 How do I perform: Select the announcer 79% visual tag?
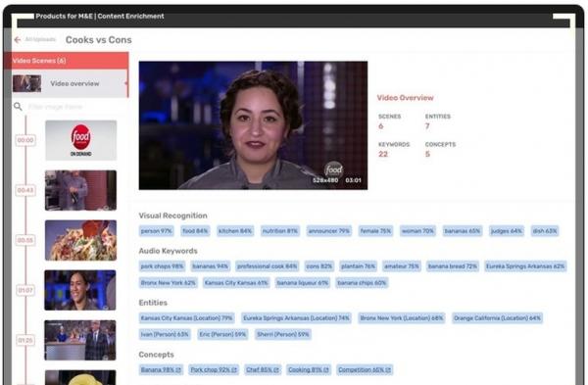(329, 231)
